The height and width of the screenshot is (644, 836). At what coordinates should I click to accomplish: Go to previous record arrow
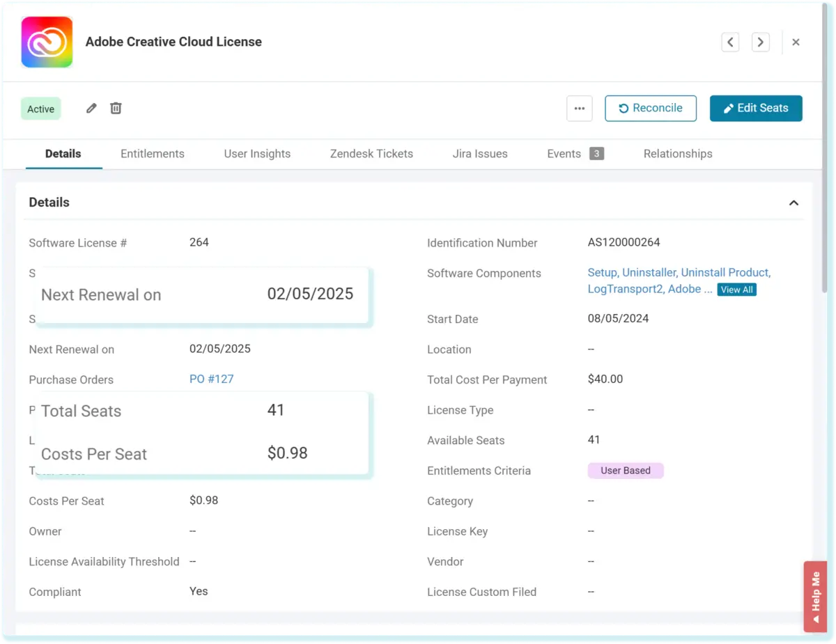pyautogui.click(x=729, y=42)
